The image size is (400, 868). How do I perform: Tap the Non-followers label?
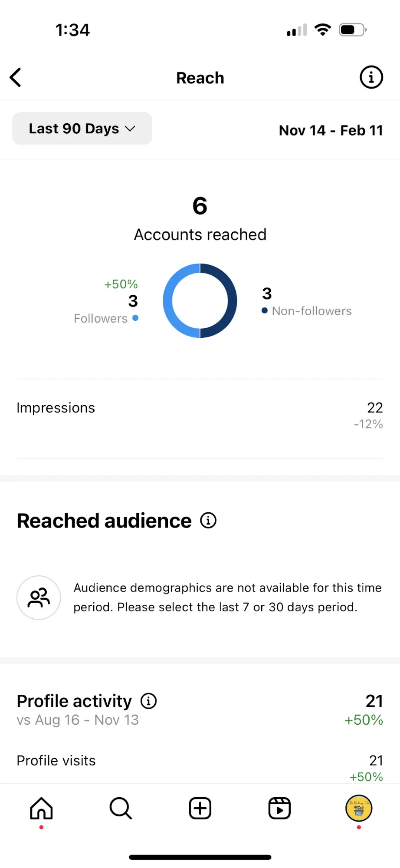pyautogui.click(x=311, y=311)
